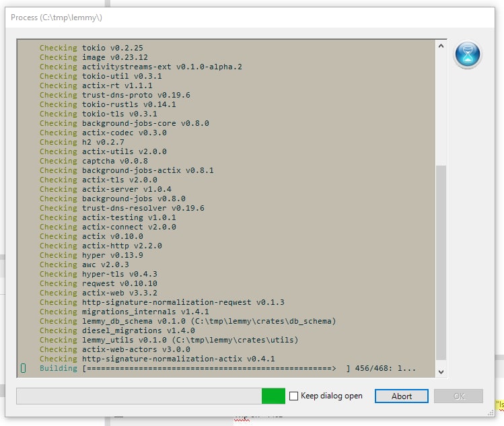Screen dimensions: 504x426
Task: Click the 'http-signature-normalization-reqwest v0.1.3' line
Action: pos(162,303)
